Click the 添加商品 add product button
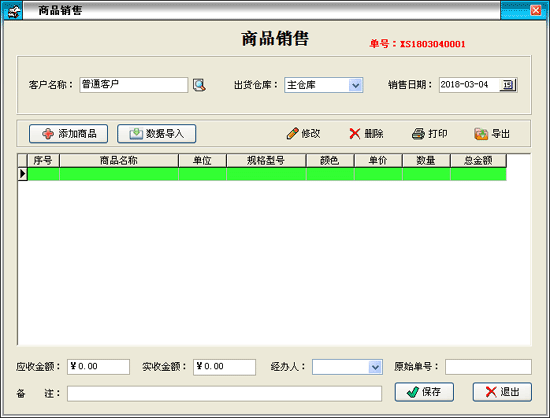Screen dimensions: 550x418 click(68, 134)
